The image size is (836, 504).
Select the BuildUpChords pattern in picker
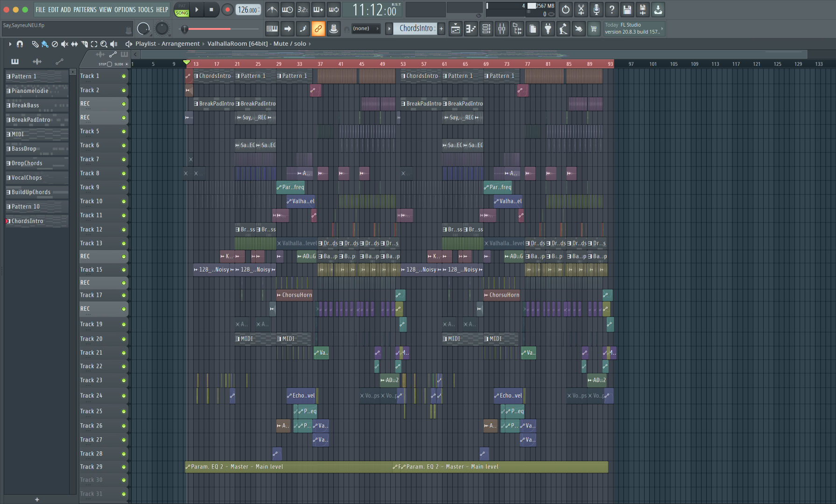click(36, 192)
